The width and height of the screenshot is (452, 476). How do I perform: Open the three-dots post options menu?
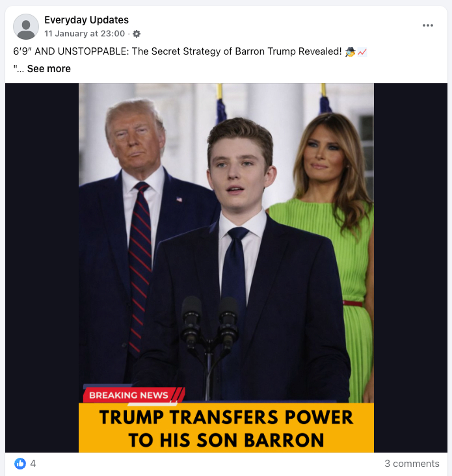click(427, 25)
